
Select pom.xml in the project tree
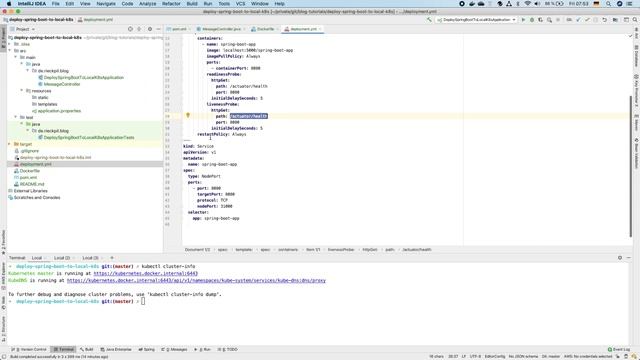pos(28,178)
